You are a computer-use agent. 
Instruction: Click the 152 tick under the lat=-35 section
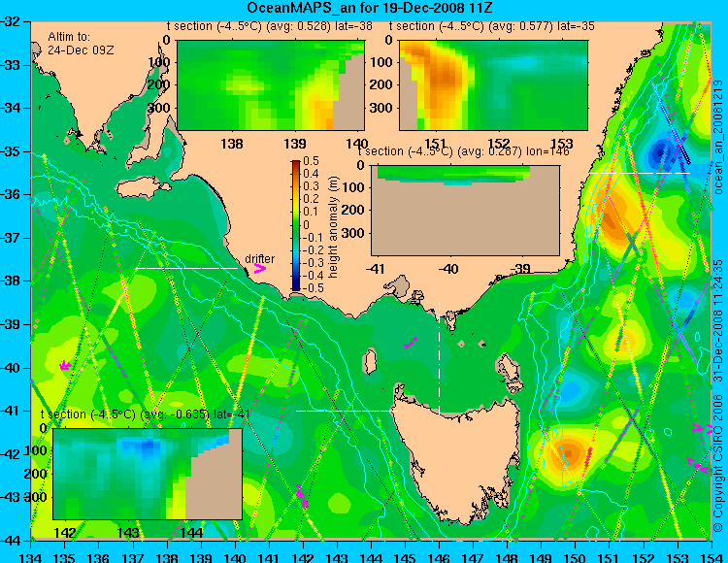tap(499, 144)
